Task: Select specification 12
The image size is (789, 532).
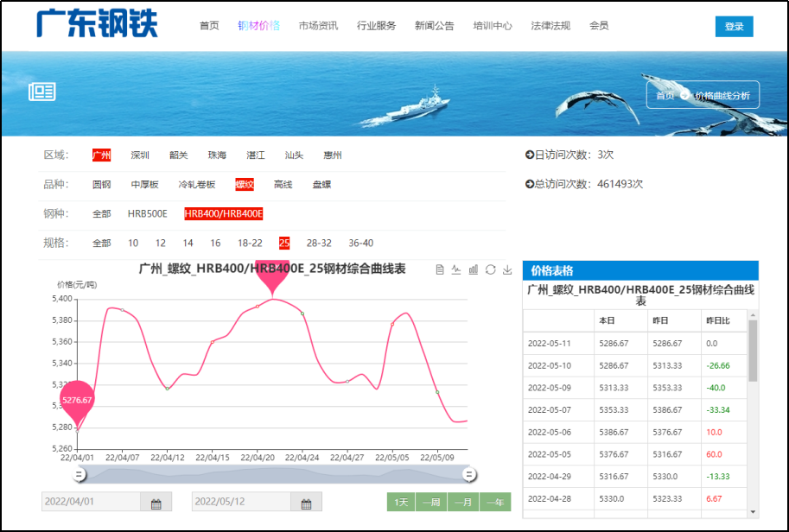Action: pos(161,244)
